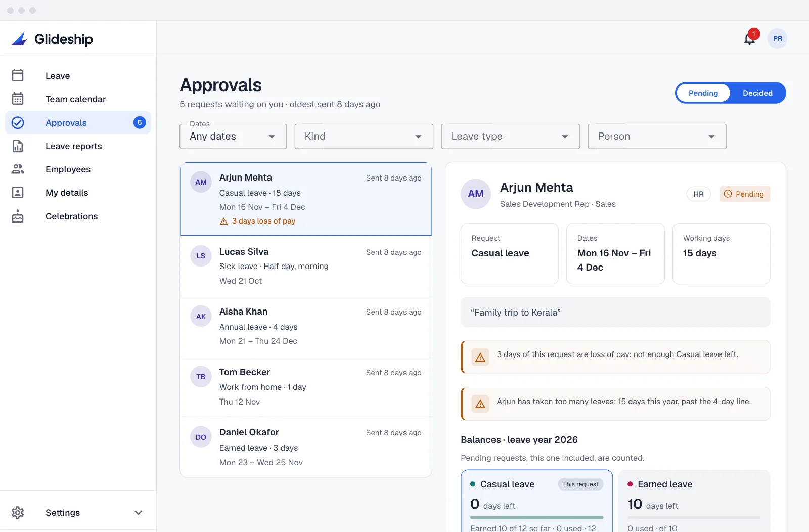Click the My details badge icon
This screenshot has height=532, width=809.
[x=18, y=192]
